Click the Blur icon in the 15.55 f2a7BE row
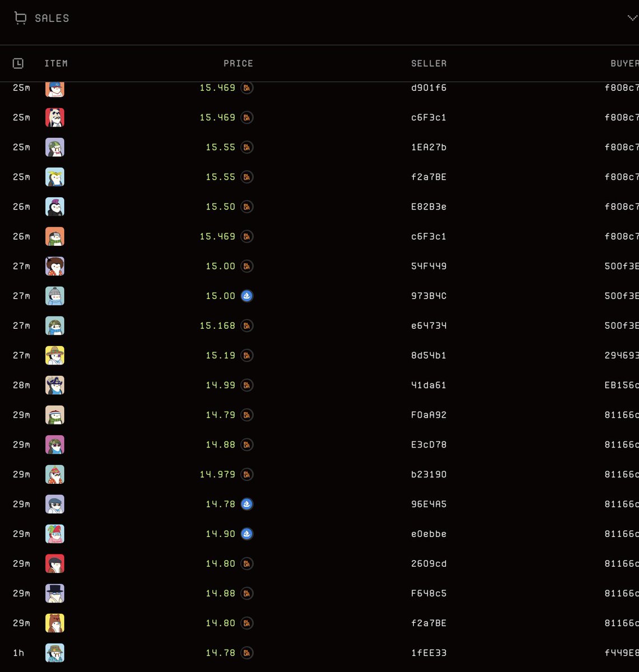639x672 pixels. (247, 177)
